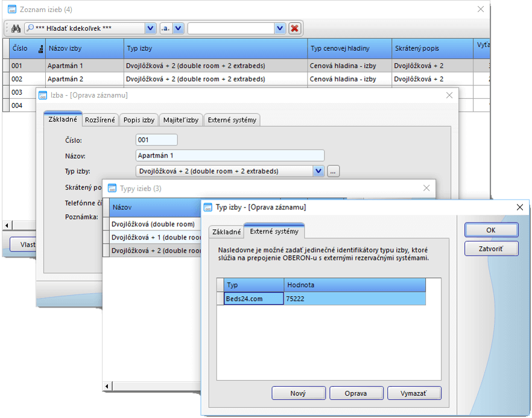Screen dimensions: 532x418
Task: Click the Izba dialog title icon
Action: (43, 95)
